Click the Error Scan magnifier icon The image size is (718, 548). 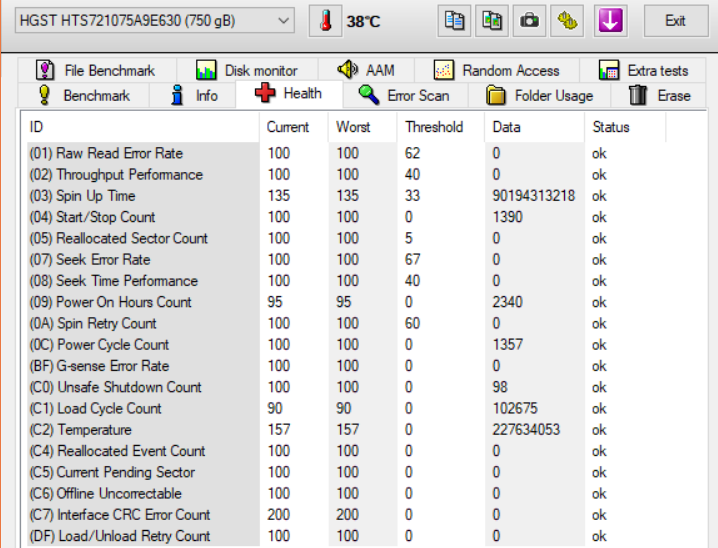[x=369, y=95]
